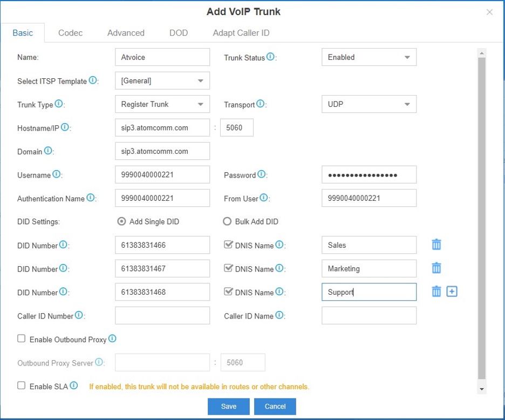Viewport: 505px width, 420px height.
Task: Switch to the Basic tab
Action: click(23, 33)
